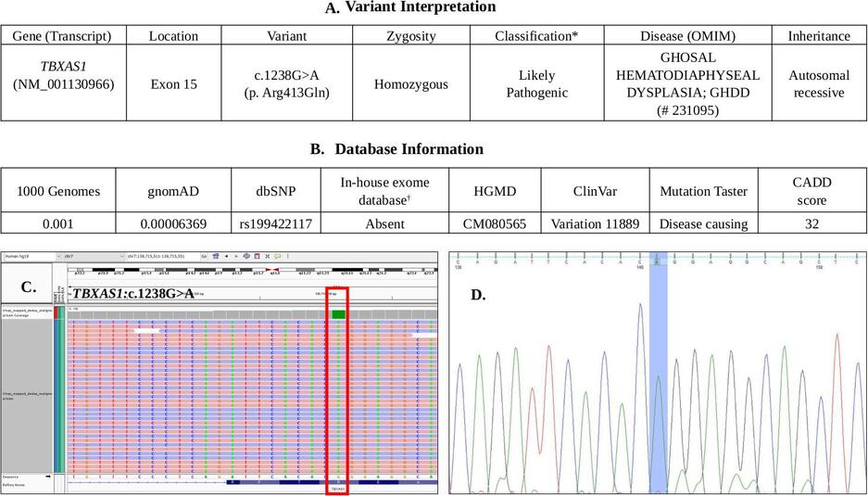Click the refresh view icon in IGV
The height and width of the screenshot is (496, 868).
tap(246, 256)
